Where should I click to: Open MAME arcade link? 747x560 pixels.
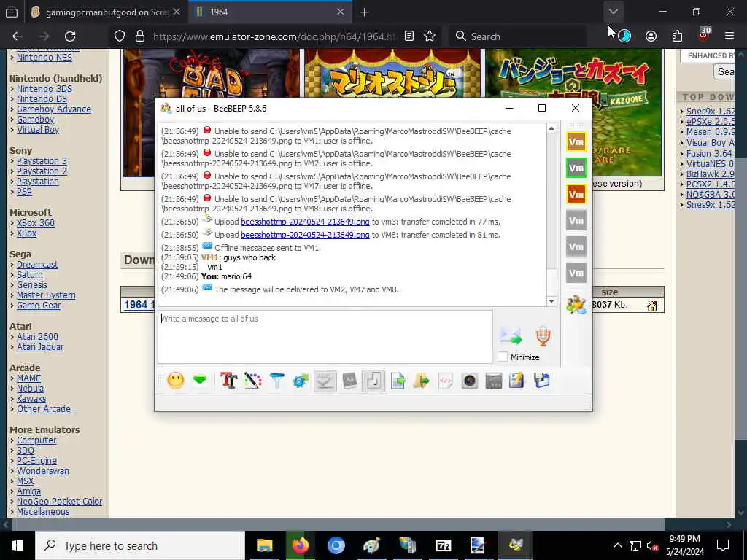[x=29, y=378]
